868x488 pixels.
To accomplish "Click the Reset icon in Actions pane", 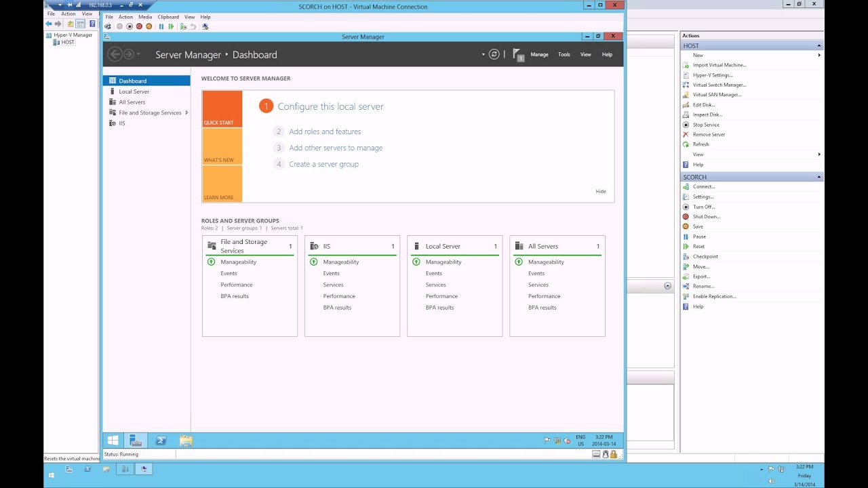I will (x=686, y=247).
